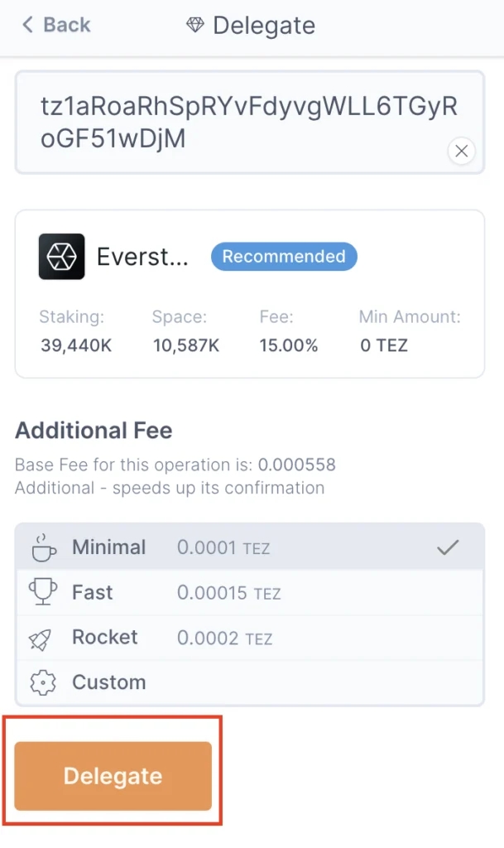Image resolution: width=504 pixels, height=848 pixels.
Task: Click the Everstake baker name text
Action: click(x=142, y=257)
